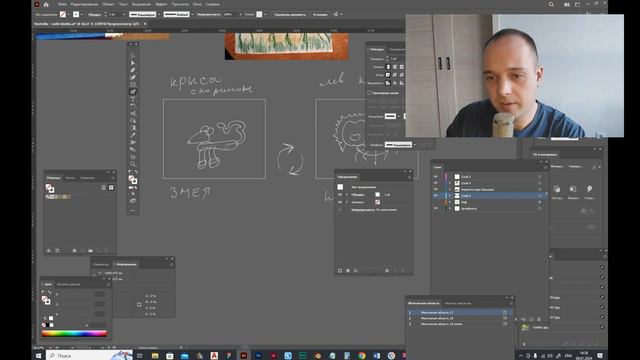Open Photoshop from the Windows taskbar
640x360 pixels.
click(258, 356)
